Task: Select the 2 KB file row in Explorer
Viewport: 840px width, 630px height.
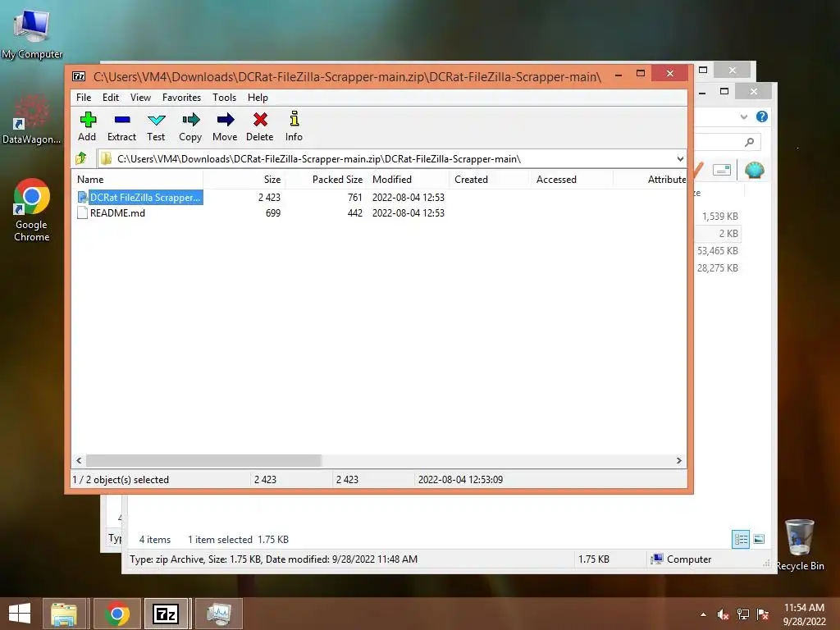Action: click(718, 234)
